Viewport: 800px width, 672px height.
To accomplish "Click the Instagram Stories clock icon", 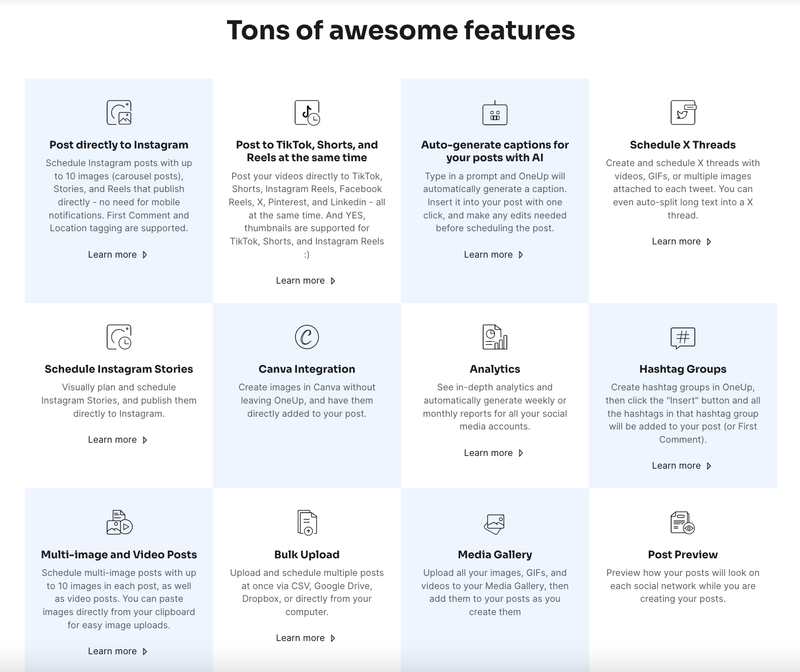I will tap(119, 337).
